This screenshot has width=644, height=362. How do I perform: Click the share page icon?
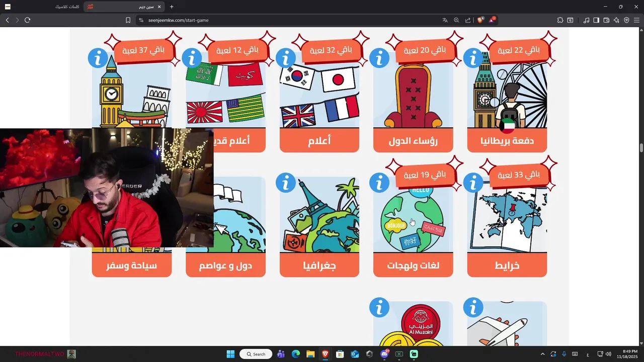pos(468,20)
